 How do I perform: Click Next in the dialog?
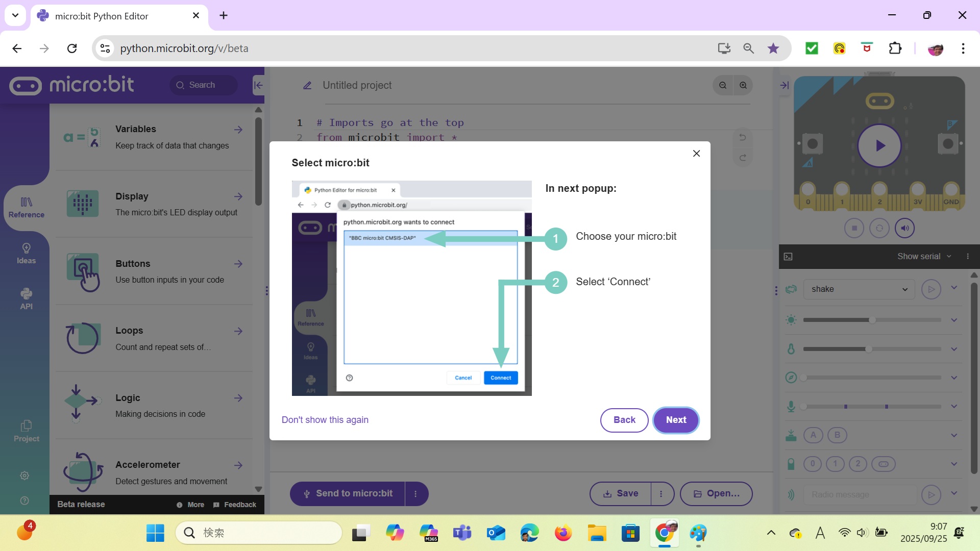[676, 420]
